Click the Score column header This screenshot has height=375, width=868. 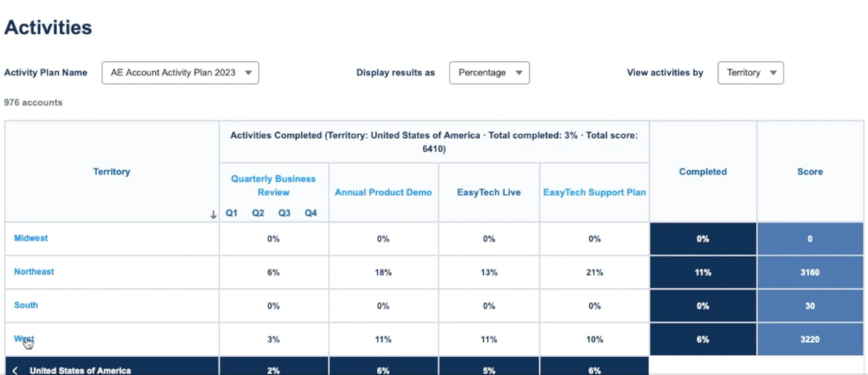pos(809,172)
